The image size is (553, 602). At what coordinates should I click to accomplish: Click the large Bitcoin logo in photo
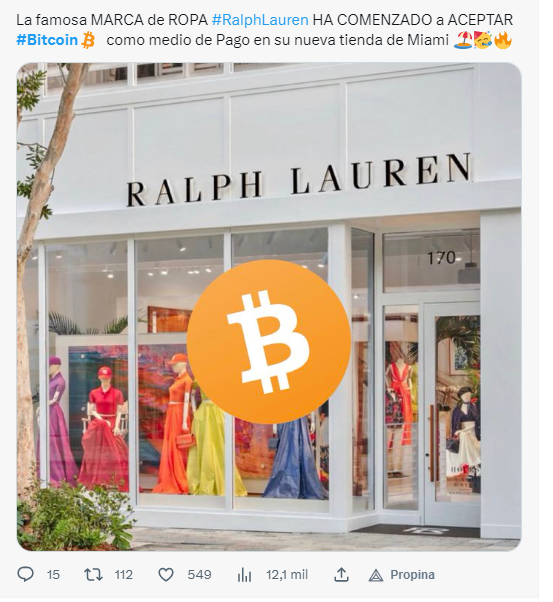click(269, 342)
